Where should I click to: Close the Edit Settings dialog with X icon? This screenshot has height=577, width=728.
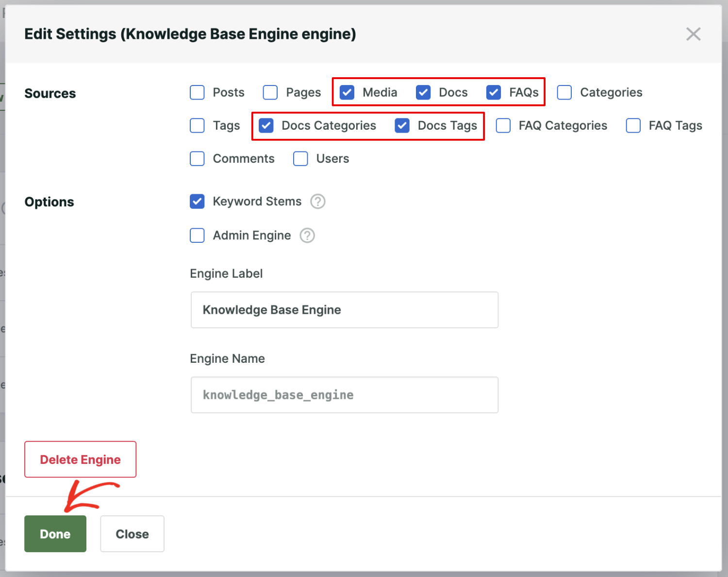tap(693, 34)
